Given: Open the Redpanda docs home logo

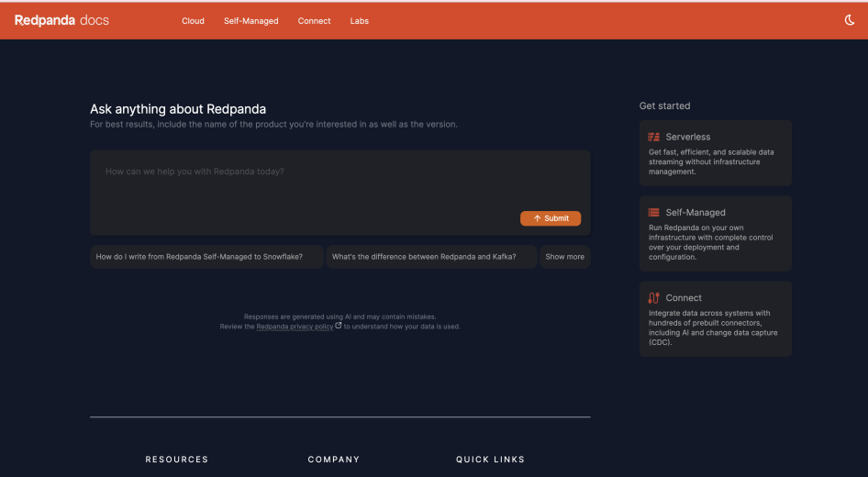Looking at the screenshot, I should (x=61, y=20).
